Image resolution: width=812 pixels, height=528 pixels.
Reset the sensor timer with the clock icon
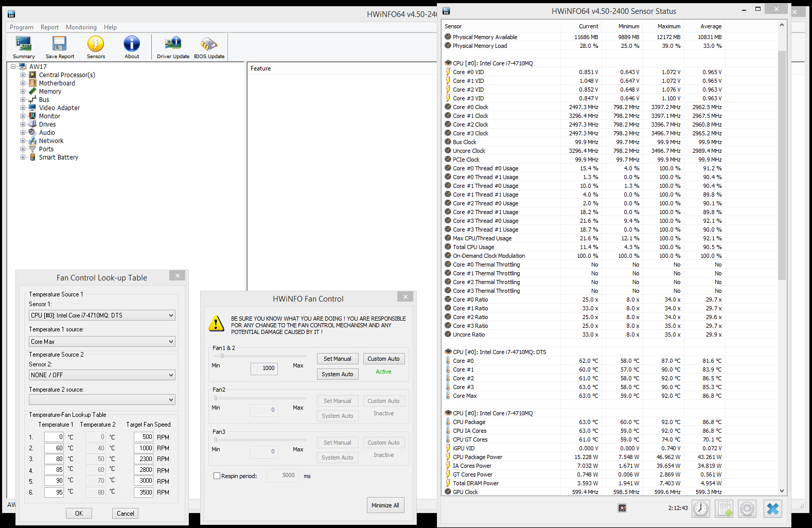[701, 509]
